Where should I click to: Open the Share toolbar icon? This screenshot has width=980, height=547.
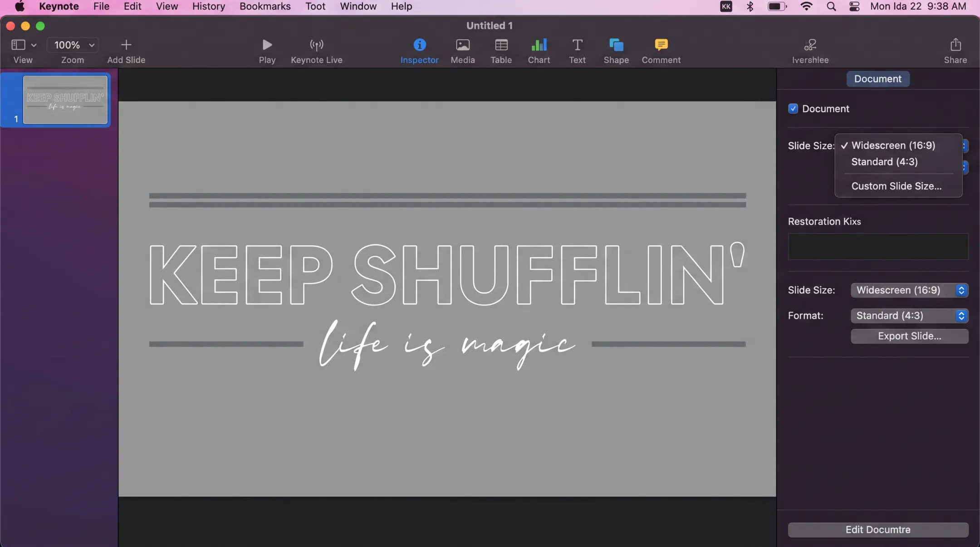[x=955, y=44]
